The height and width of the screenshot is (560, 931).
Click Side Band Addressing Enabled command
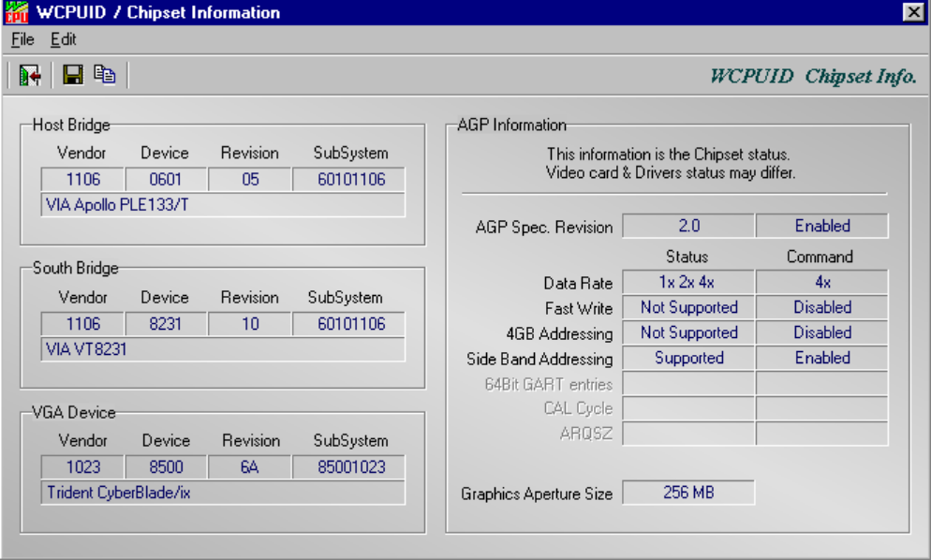click(822, 358)
